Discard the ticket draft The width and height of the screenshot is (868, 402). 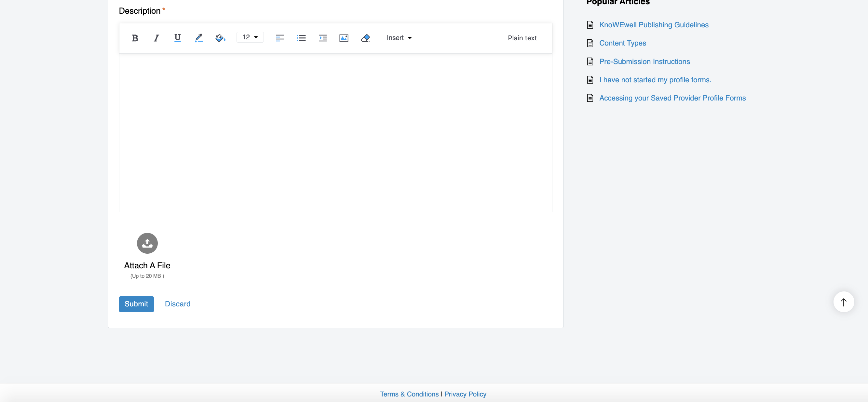coord(178,304)
